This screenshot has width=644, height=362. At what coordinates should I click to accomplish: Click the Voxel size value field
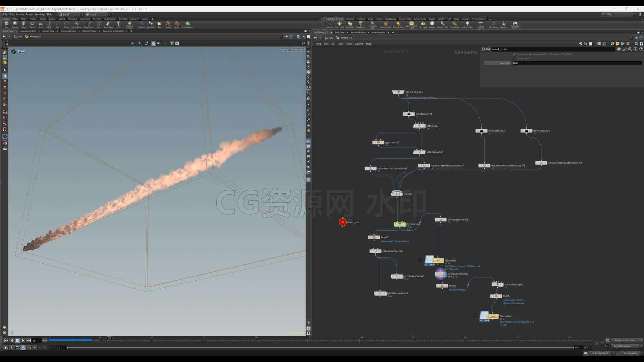tap(577, 63)
